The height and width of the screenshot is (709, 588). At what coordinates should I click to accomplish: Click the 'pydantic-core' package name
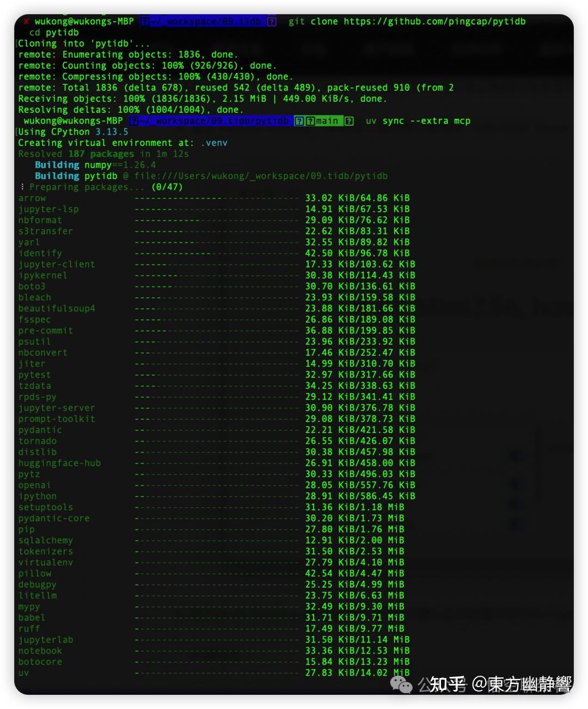click(x=54, y=518)
